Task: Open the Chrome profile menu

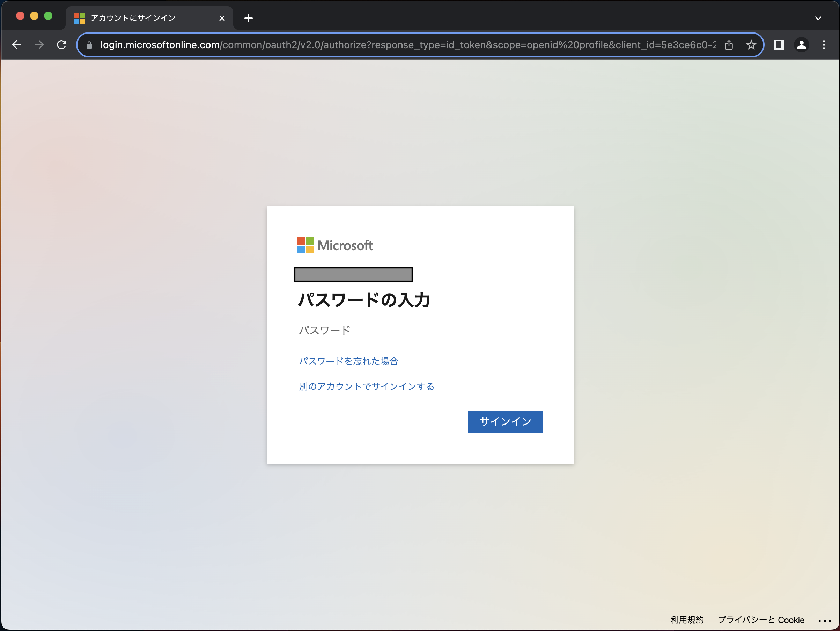Action: (801, 45)
